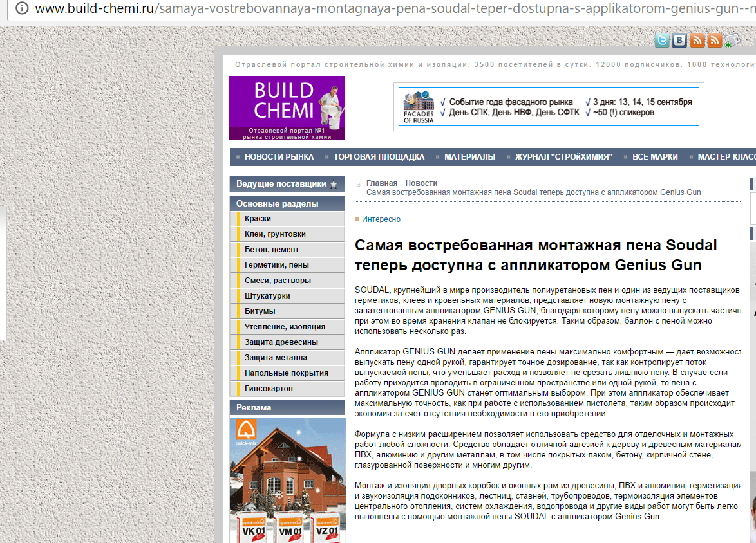Click the paragraph starting "SOUDAL, крупнейший в мире"
The image size is (756, 543).
pyautogui.click(x=547, y=310)
